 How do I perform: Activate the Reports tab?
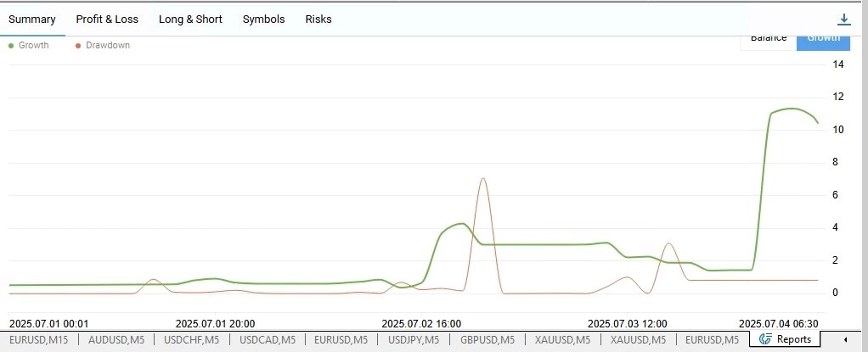coord(785,339)
